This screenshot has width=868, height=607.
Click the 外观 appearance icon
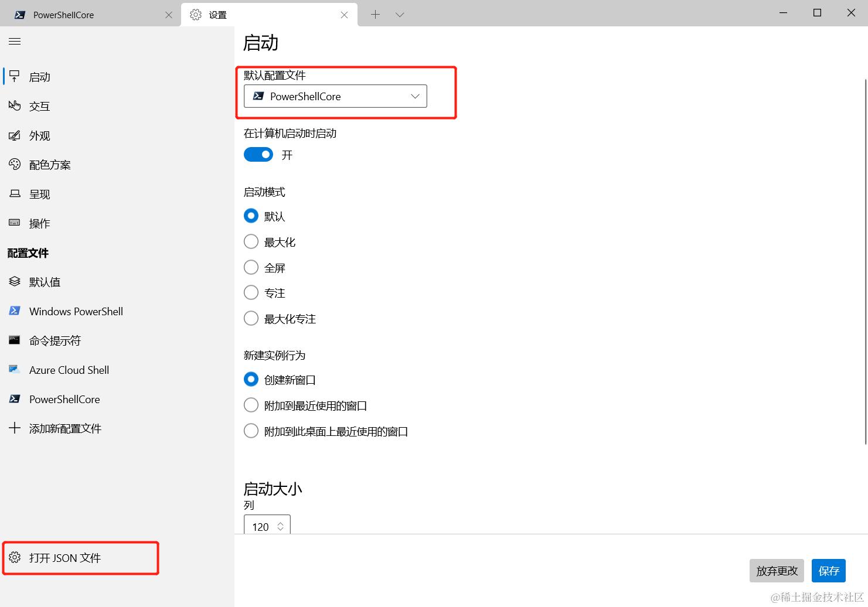[15, 135]
